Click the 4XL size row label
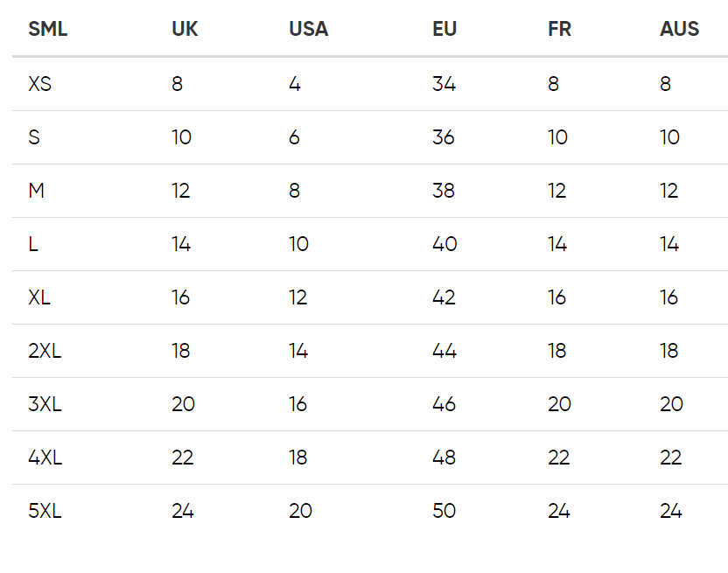The height and width of the screenshot is (573, 728). point(45,458)
